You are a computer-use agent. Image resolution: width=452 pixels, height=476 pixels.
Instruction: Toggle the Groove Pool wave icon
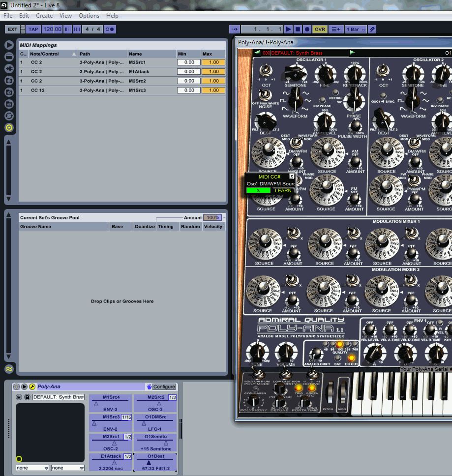click(9, 369)
